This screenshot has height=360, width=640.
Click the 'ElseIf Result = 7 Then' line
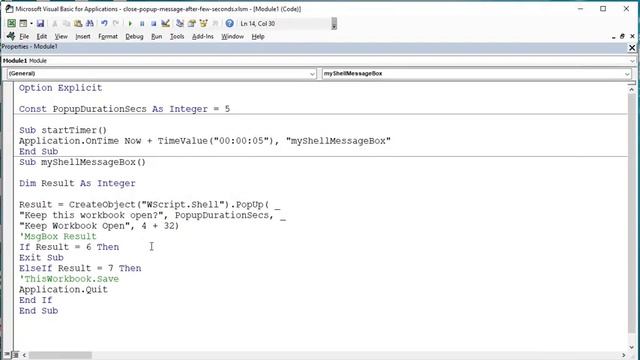(80, 268)
